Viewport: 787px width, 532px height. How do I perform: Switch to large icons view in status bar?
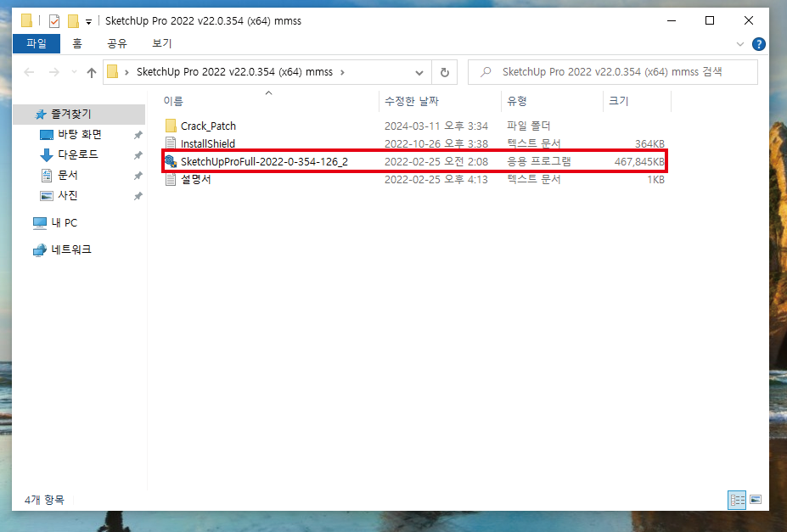(756, 500)
